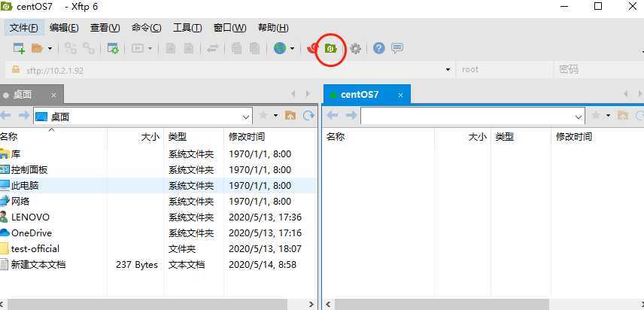
Task: Expand the globe encoding dropdown arrow
Action: pyautogui.click(x=292, y=49)
